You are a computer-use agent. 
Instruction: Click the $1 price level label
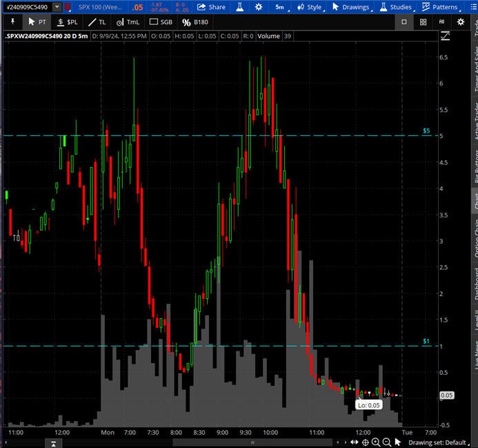click(426, 342)
